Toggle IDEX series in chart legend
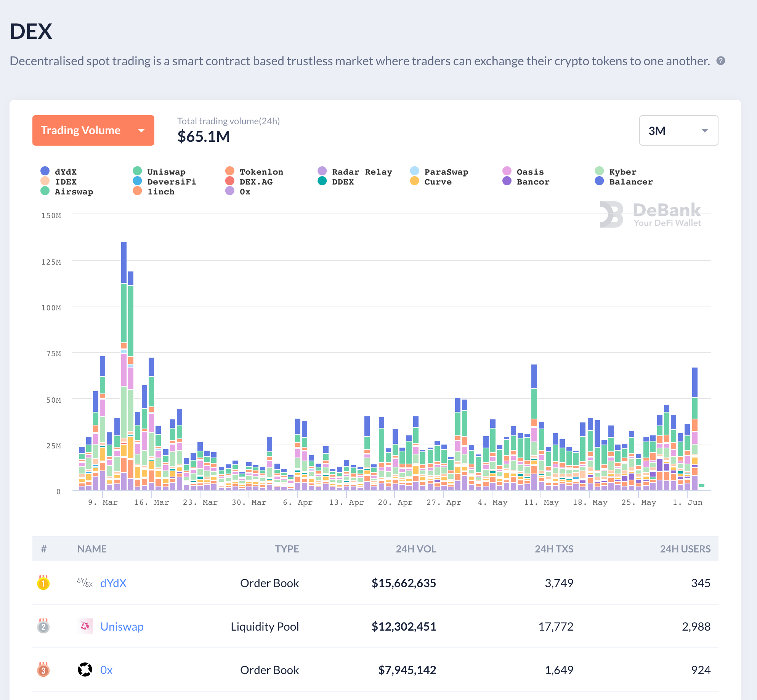This screenshot has width=757, height=700. pos(59,181)
